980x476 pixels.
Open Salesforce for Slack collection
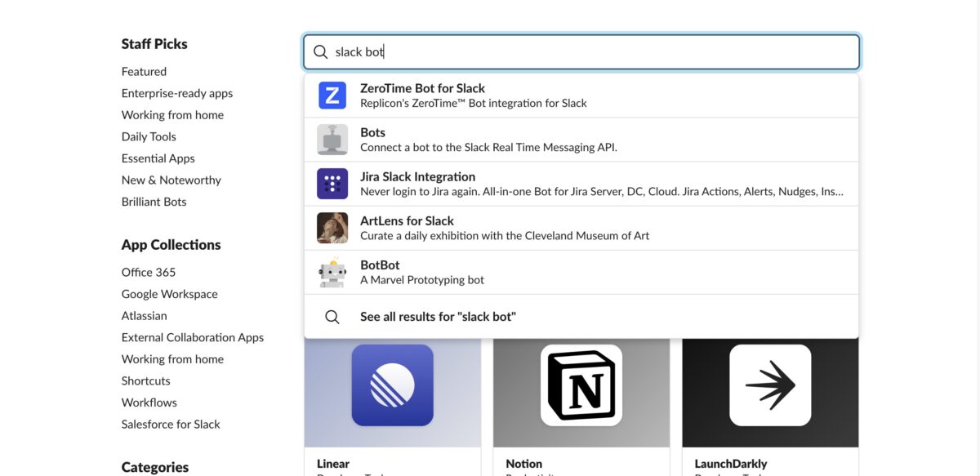(171, 424)
